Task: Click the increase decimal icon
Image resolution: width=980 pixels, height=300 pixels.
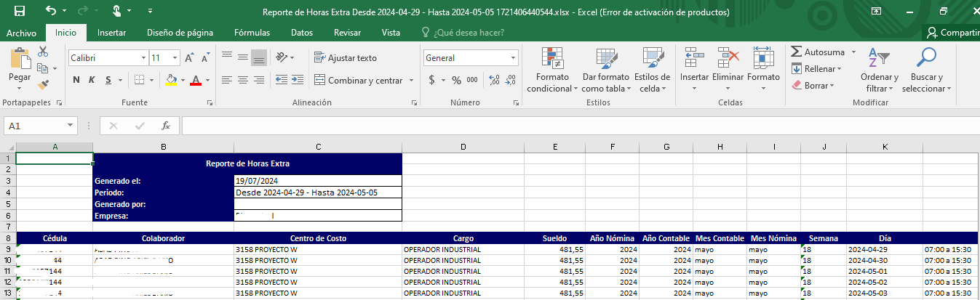Action: point(494,80)
